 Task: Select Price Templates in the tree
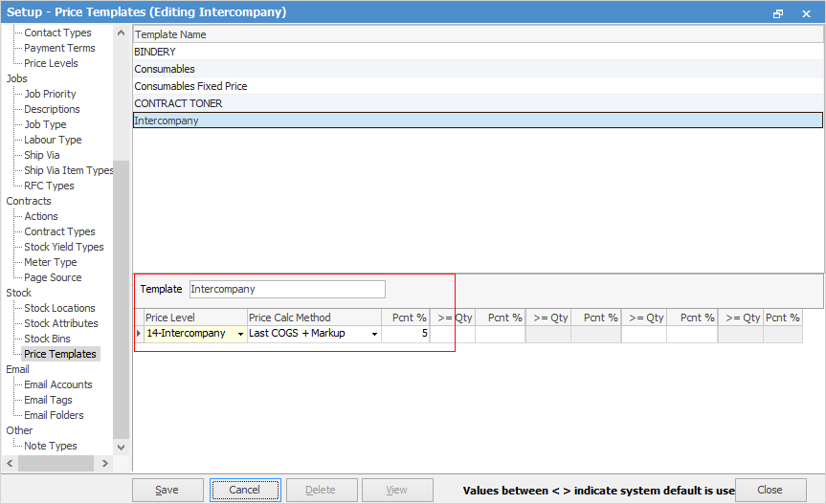tap(60, 354)
